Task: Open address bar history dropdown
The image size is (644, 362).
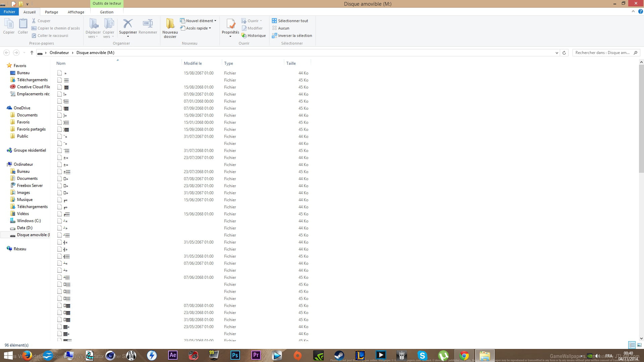Action: click(557, 53)
